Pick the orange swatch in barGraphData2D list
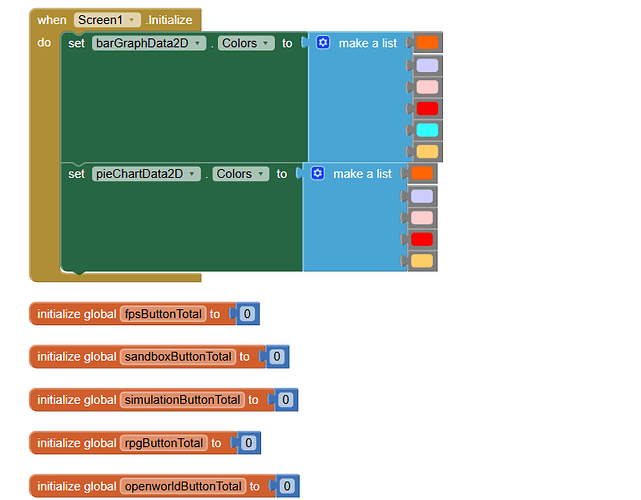The width and height of the screenshot is (641, 500). coord(427,42)
